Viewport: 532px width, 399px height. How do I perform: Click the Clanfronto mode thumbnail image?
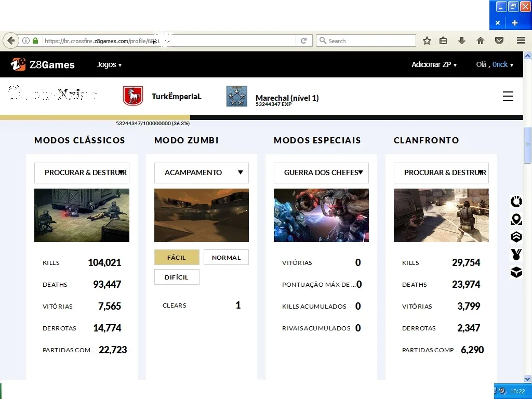tap(441, 216)
